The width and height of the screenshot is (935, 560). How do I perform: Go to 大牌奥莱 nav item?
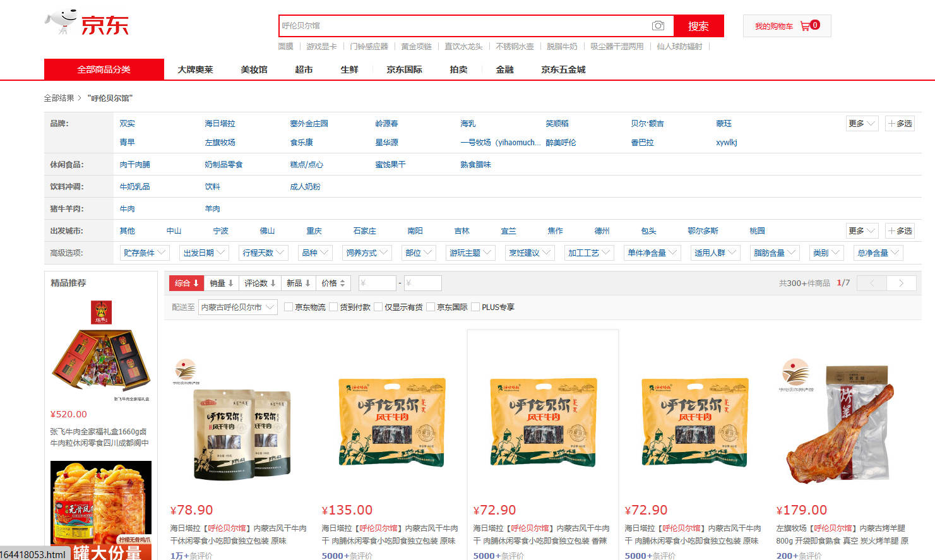click(x=195, y=69)
